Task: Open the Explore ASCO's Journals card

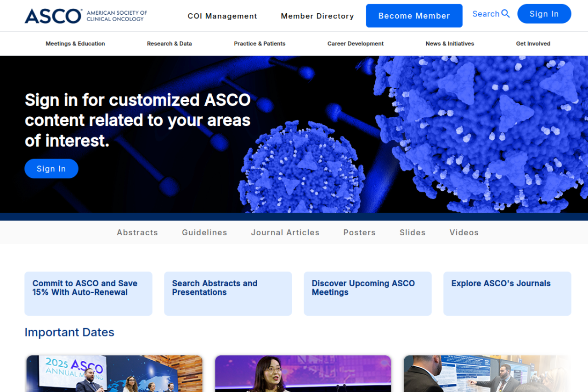Action: [507, 294]
